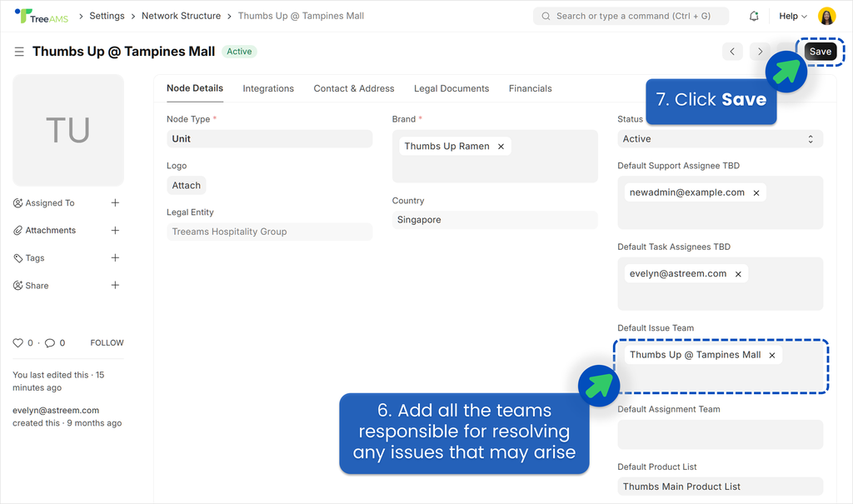Open the Status dropdown
The height and width of the screenshot is (504, 853).
(720, 139)
